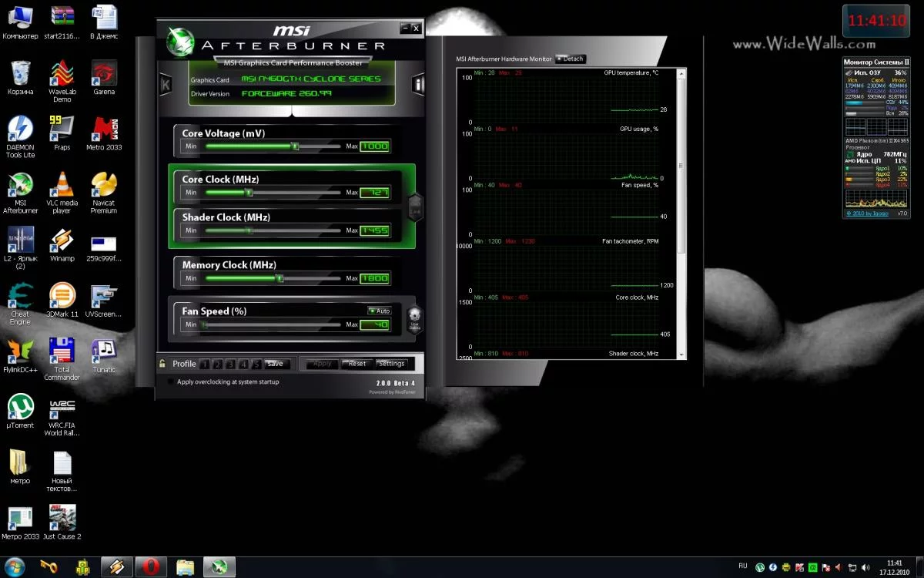Select the MSI Afterburner desktop shortcut

(x=20, y=193)
